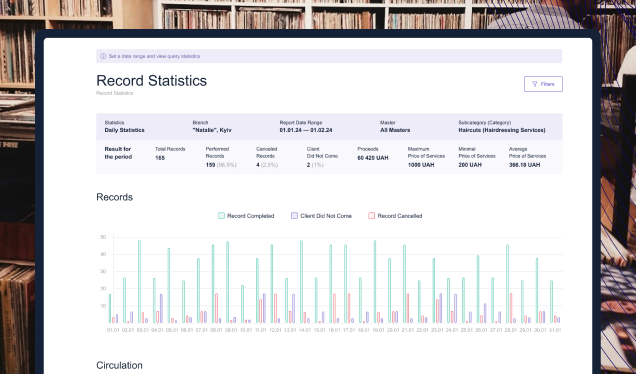Screen dimensions: 636x374
Task: Click the small 'Record Statistics' breadcrumb under the title
Action: [x=114, y=93]
